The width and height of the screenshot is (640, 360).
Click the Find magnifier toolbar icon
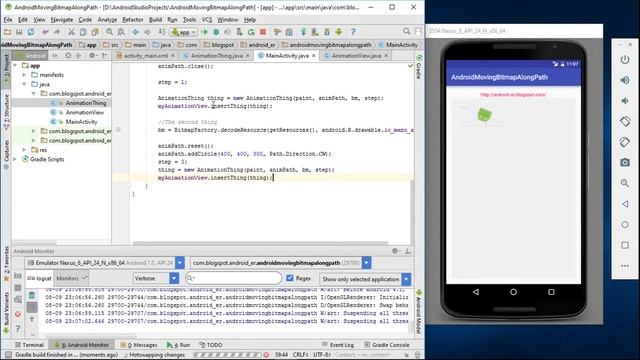[x=109, y=32]
